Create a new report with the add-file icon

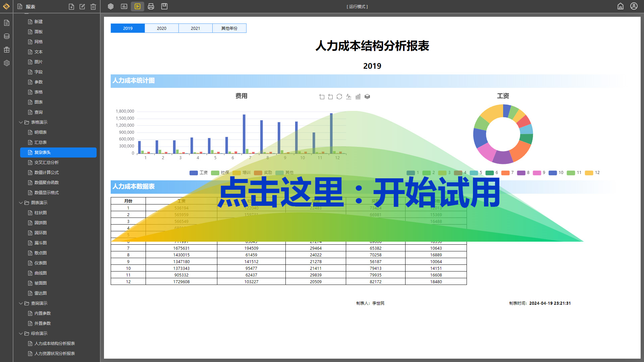pos(71,7)
